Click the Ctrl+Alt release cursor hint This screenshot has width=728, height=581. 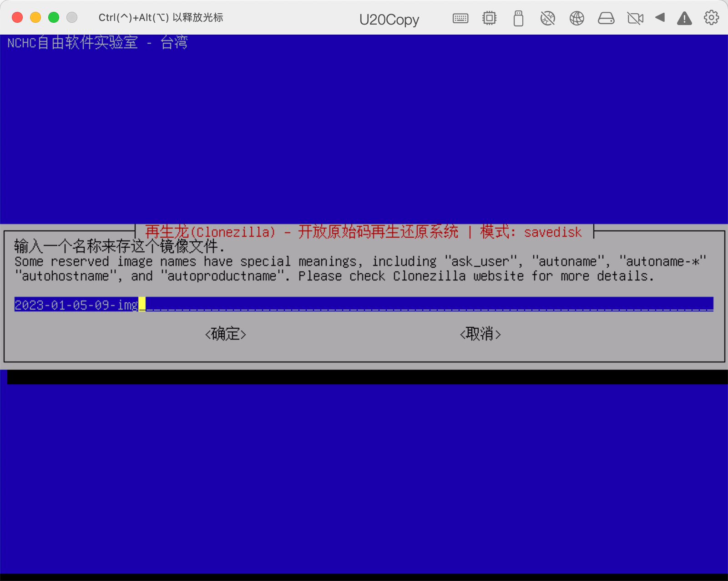(x=160, y=17)
